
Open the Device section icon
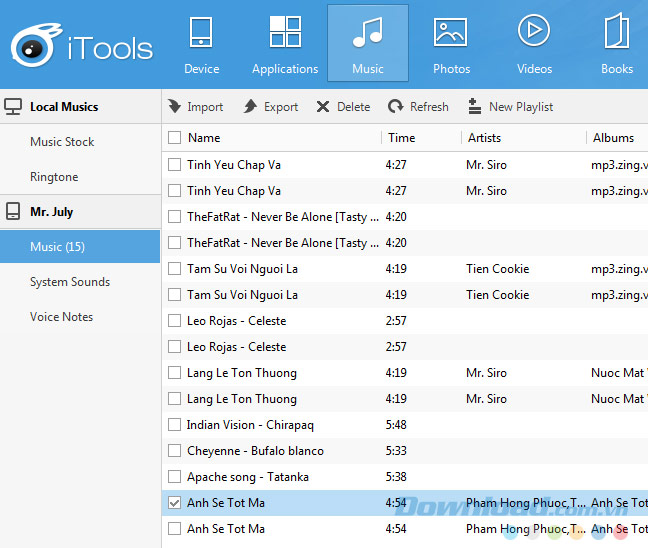coord(201,33)
